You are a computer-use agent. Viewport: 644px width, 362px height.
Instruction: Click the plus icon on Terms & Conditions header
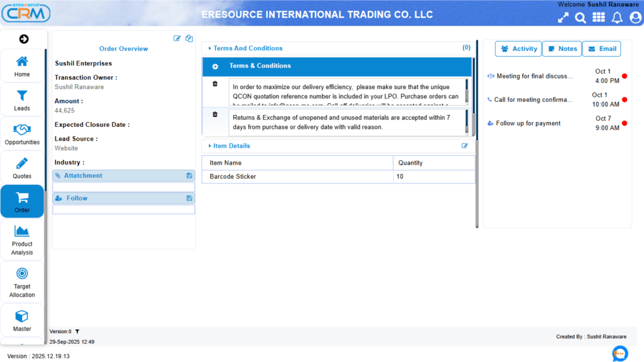coord(215,65)
